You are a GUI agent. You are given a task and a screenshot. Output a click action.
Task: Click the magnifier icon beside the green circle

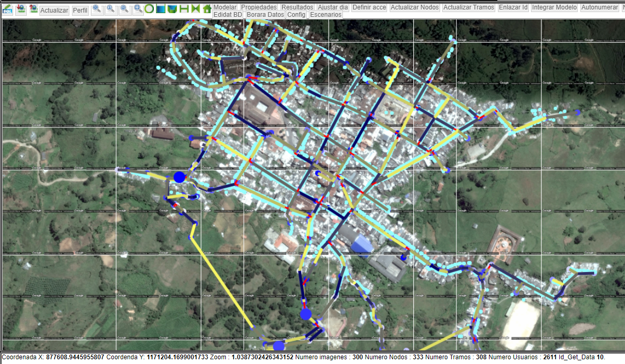point(138,9)
